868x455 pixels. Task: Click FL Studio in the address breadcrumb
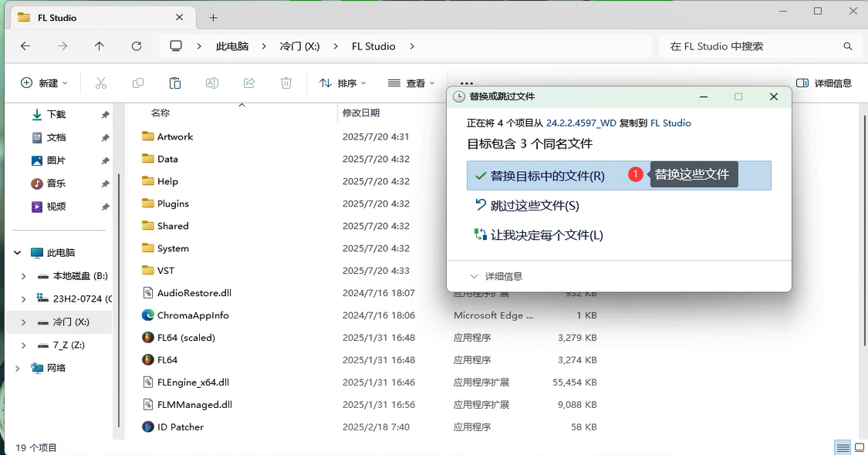(x=373, y=46)
